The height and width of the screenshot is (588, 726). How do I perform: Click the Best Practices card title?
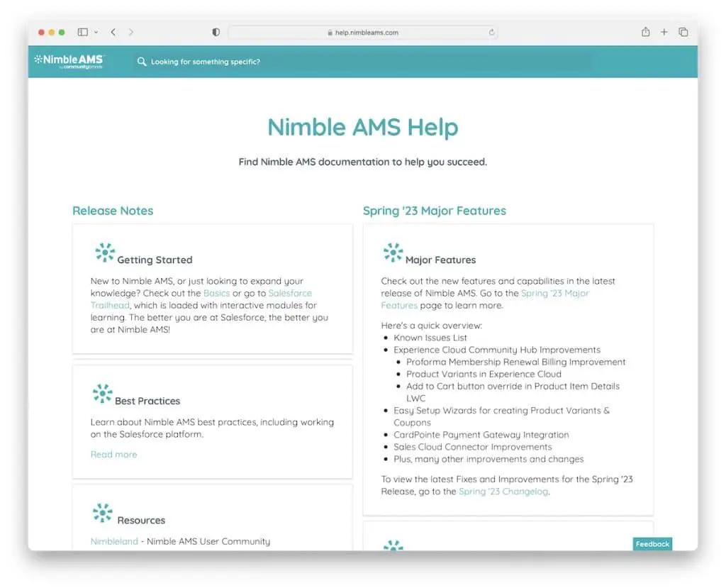pos(147,401)
